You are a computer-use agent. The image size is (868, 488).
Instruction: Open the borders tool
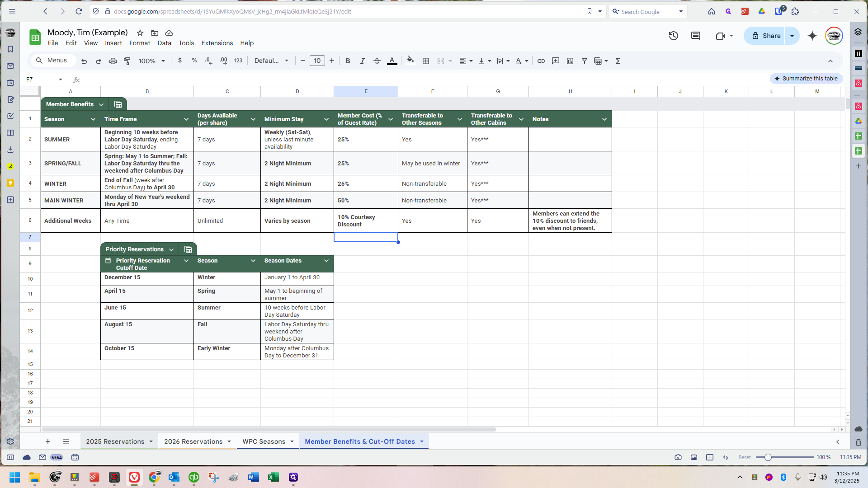point(425,61)
